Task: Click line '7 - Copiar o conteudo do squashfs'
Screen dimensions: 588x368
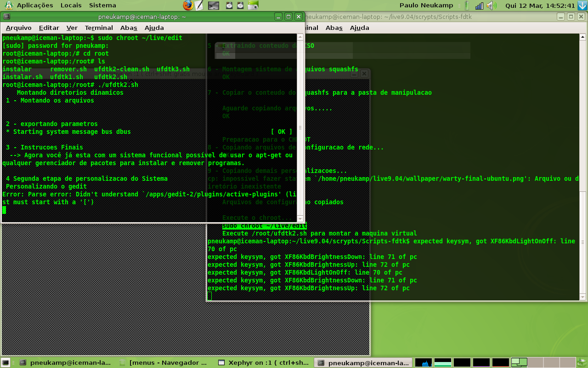Action: (x=320, y=92)
